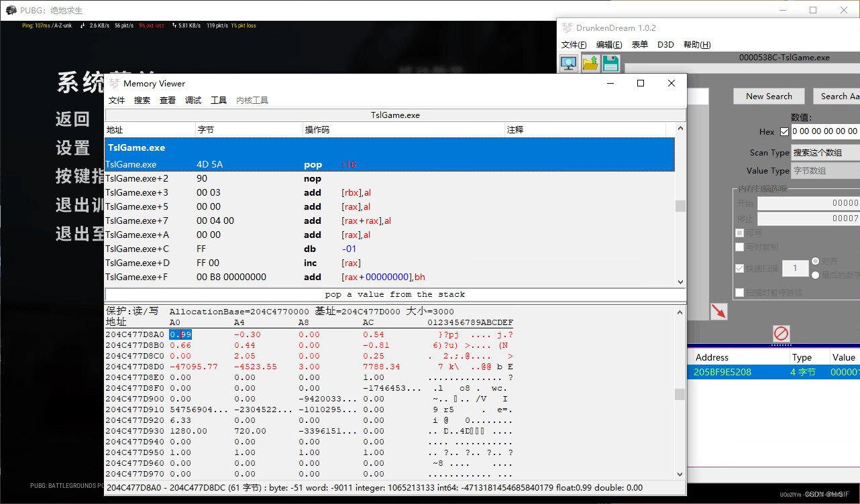Open 表单 menu in DrunkenDream
This screenshot has width=860, height=504.
pyautogui.click(x=640, y=45)
